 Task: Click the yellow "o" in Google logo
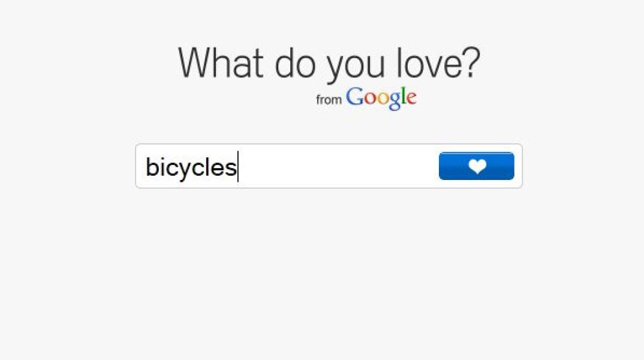382,99
